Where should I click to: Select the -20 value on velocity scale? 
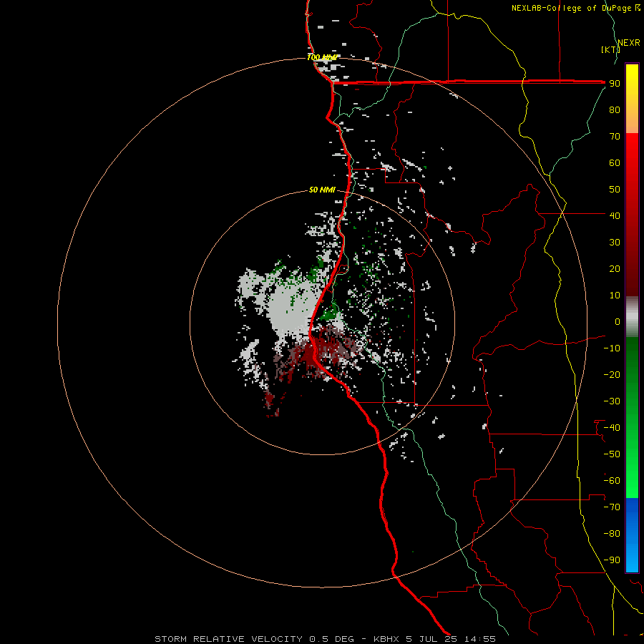click(x=612, y=375)
